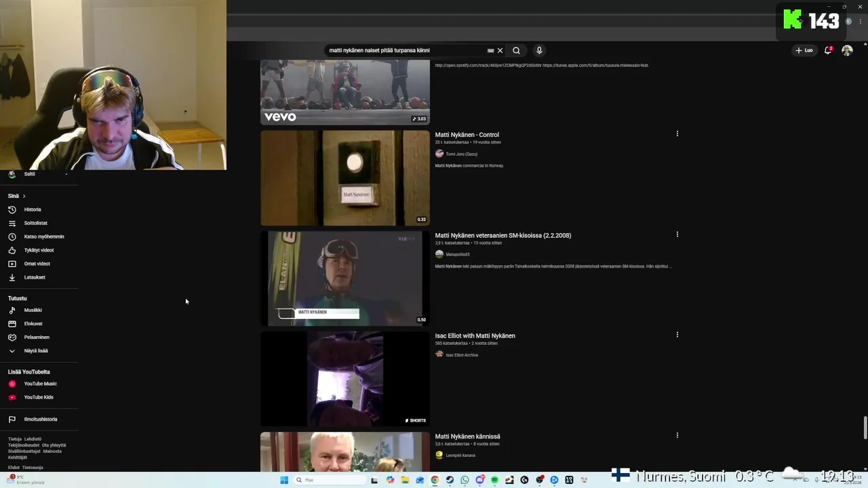Open the Saltii channel subscription
The image size is (868, 488).
pyautogui.click(x=29, y=174)
